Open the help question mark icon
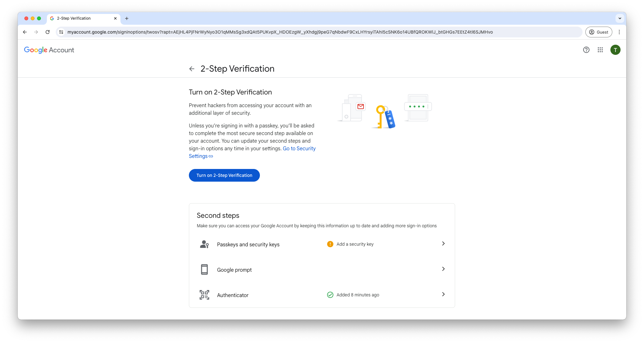 tap(586, 50)
